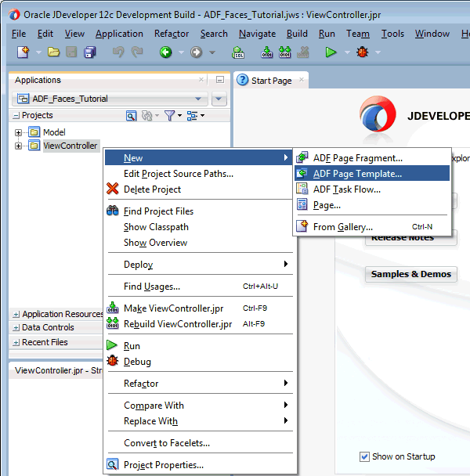Click the Redo toolbar icon
This screenshot has height=476, width=470.
(x=137, y=52)
